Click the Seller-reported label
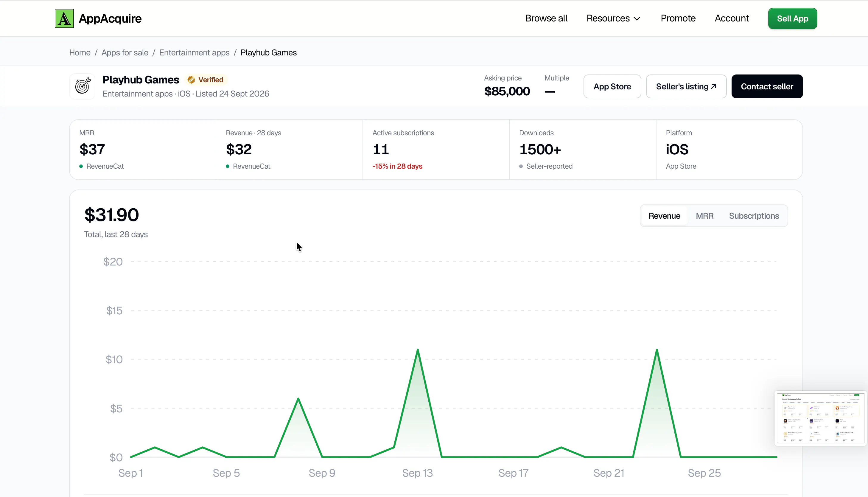 pyautogui.click(x=549, y=166)
